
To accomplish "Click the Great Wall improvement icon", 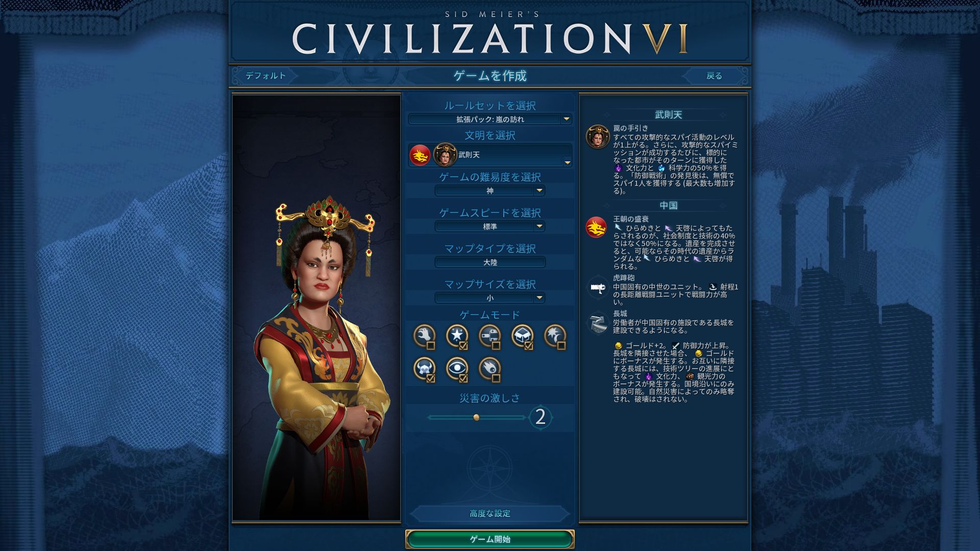I will pyautogui.click(x=597, y=323).
